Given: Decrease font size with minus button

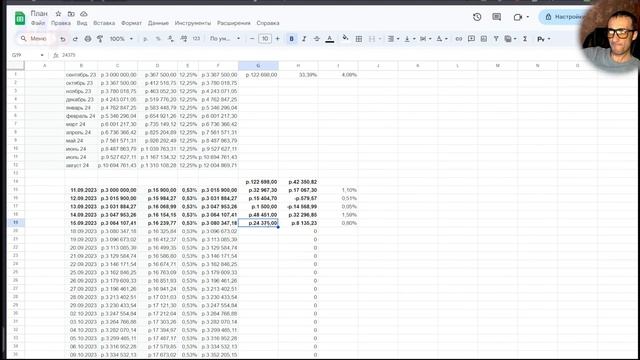Looking at the screenshot, I should [252, 39].
